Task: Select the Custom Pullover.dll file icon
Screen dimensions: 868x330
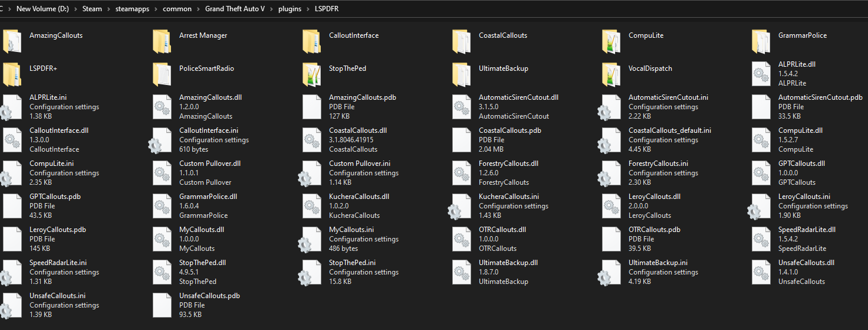Action: tap(162, 173)
